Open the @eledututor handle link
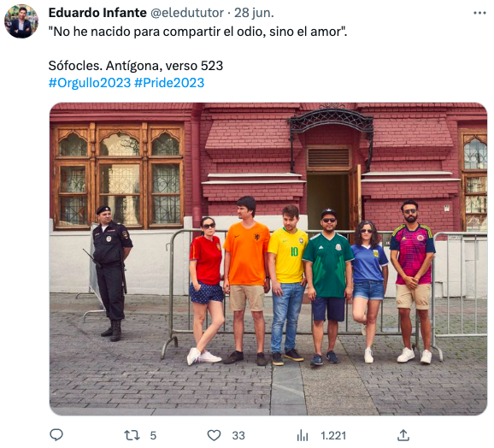 coord(187,13)
